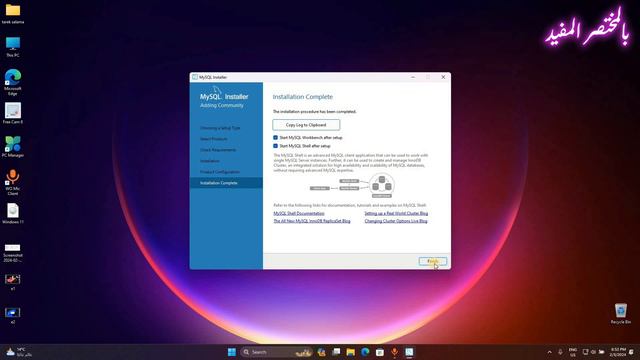640x360 pixels.
Task: Open PC Manager desktop shortcut
Action: (13, 147)
